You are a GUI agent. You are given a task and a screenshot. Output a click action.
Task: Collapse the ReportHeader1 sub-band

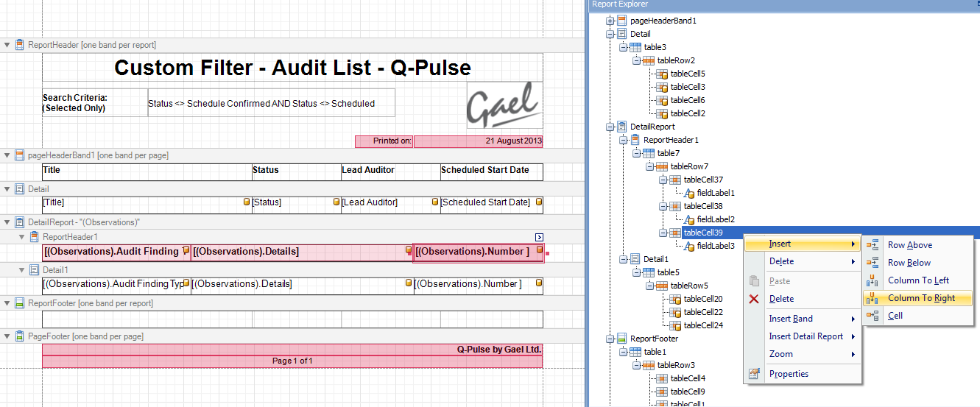(x=21, y=237)
